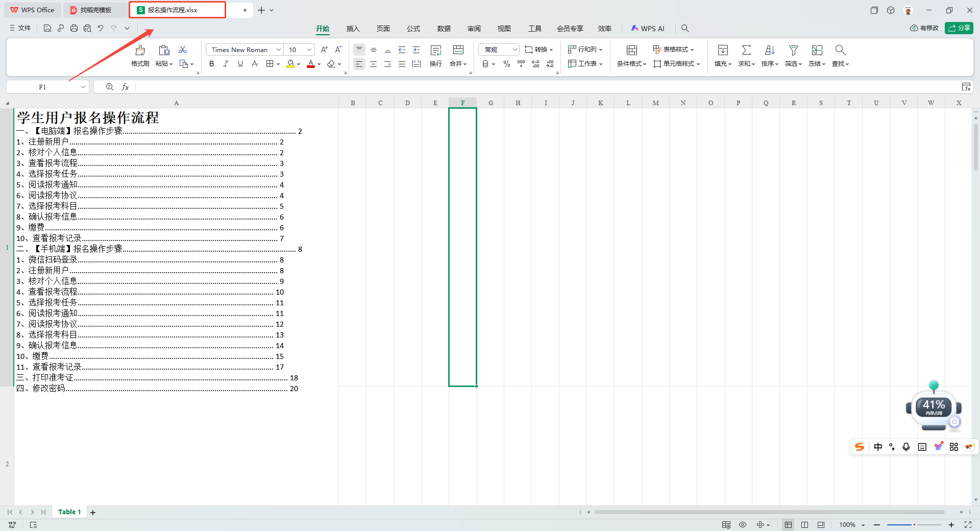
Task: Click the distribute text vertically icon
Action: (x=416, y=64)
